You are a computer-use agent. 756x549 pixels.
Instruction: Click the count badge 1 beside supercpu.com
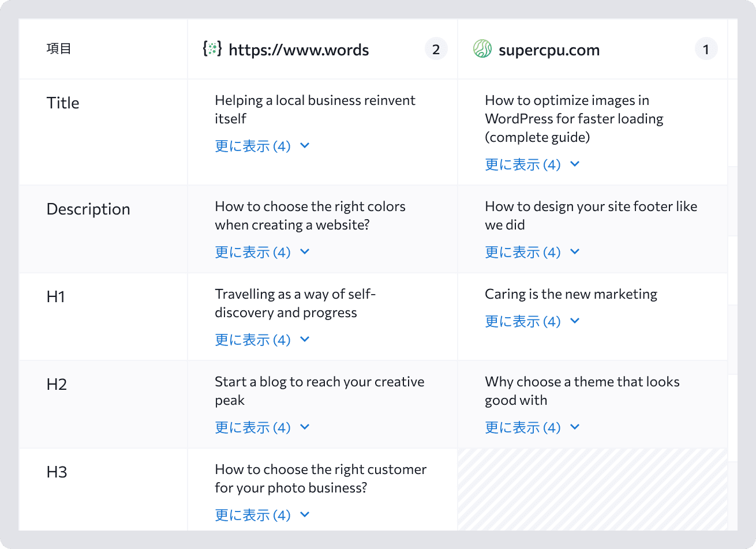[x=706, y=49]
